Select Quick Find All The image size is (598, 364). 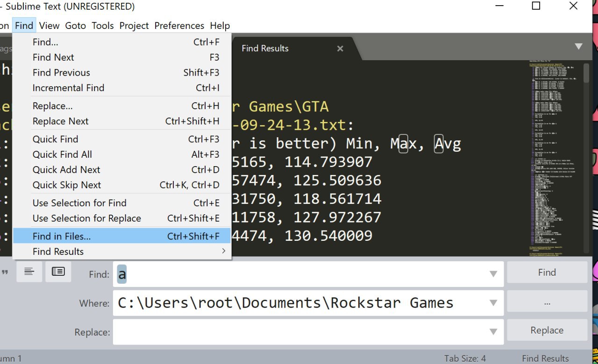point(122,154)
